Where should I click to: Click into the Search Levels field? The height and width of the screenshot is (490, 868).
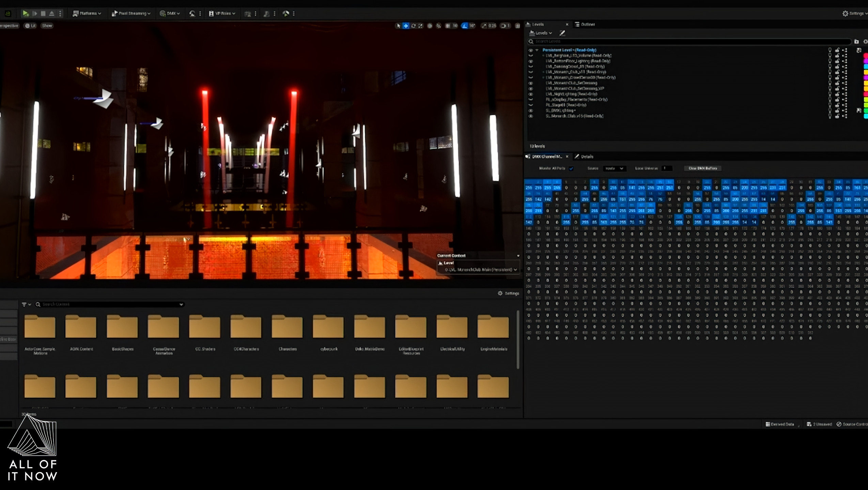tap(689, 41)
